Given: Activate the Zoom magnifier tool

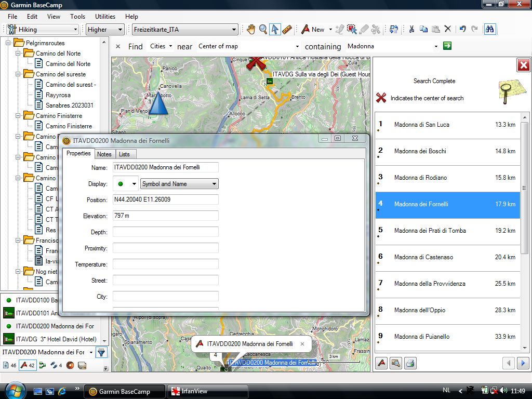Looking at the screenshot, I should coord(263,30).
